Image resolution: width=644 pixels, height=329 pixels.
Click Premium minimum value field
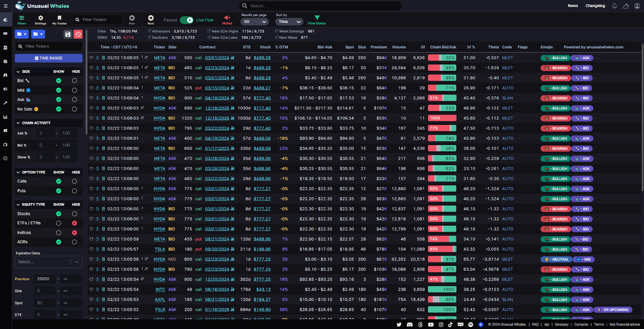[x=45, y=279]
